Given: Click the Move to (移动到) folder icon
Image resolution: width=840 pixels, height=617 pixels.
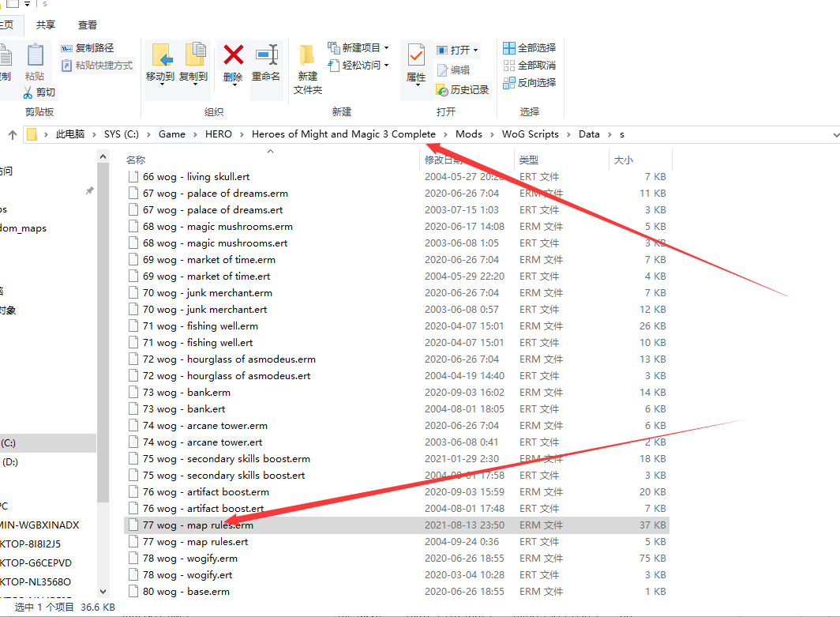Looking at the screenshot, I should (161, 56).
